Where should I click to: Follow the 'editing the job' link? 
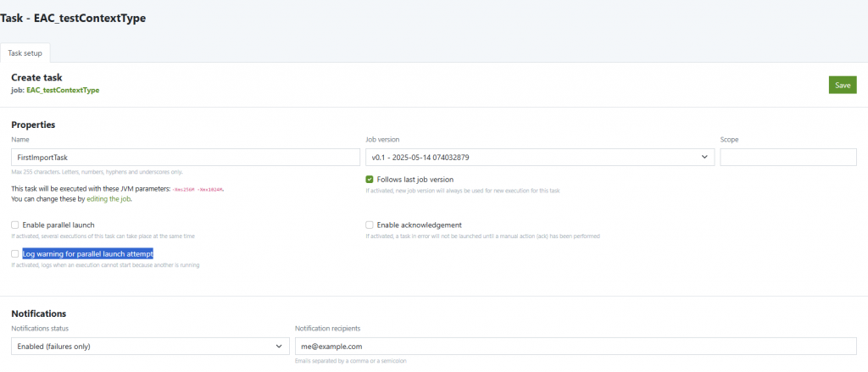(x=109, y=198)
